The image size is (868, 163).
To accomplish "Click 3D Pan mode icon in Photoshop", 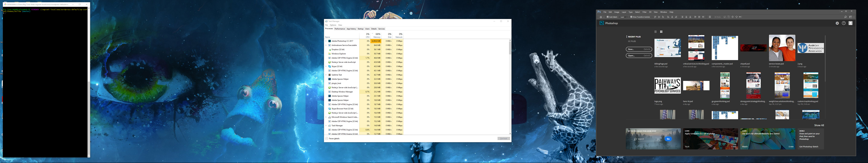I will tap(733, 17).
